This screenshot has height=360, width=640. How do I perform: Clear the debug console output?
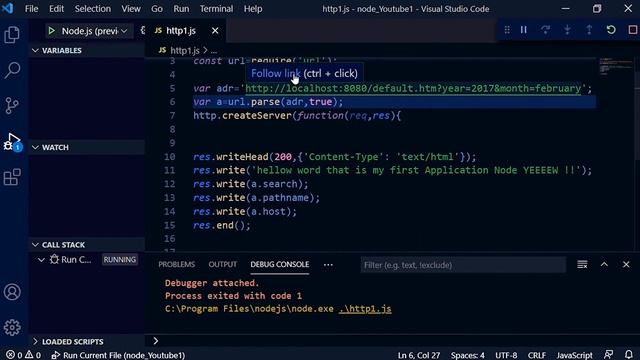[x=582, y=264]
